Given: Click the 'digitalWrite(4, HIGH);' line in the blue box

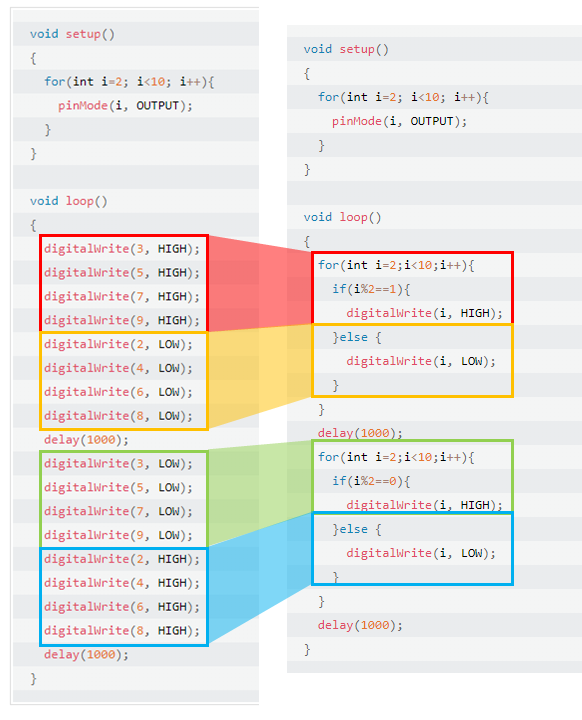Looking at the screenshot, I should click(122, 583).
